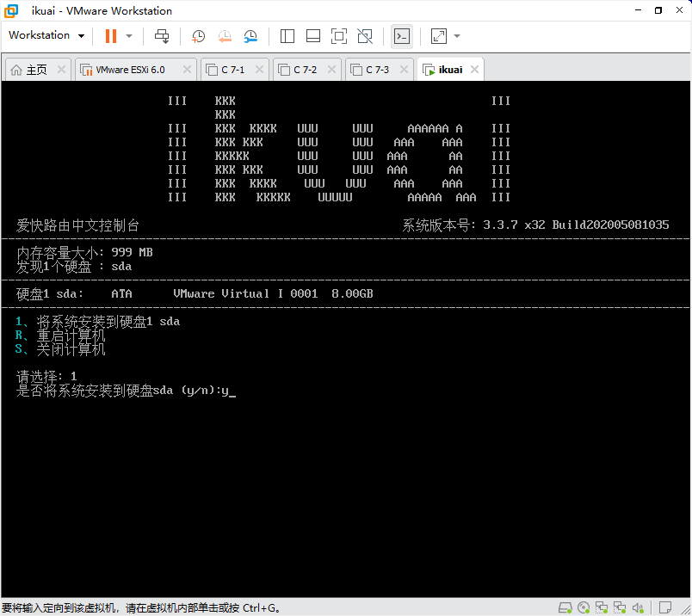Open the snapshot manager

click(250, 35)
